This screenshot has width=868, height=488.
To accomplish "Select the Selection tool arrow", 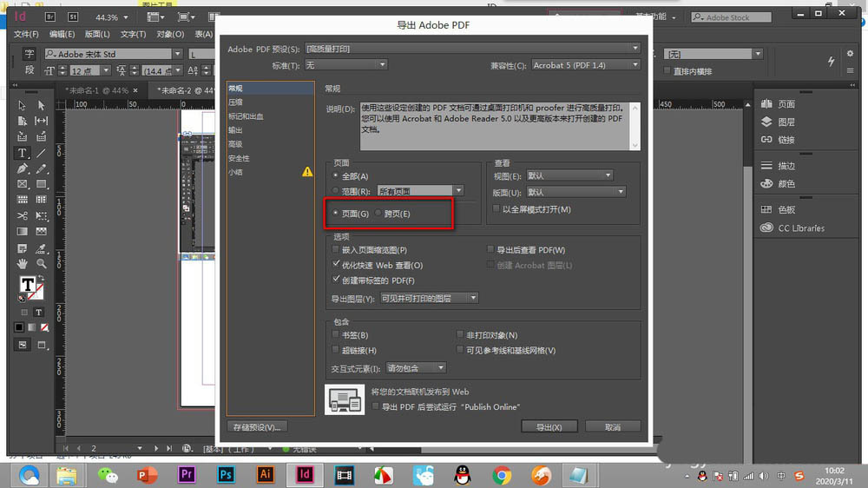I will tap(23, 105).
